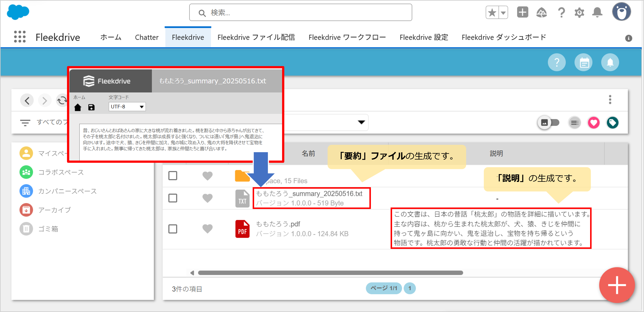Open the UTF-8 character code dropdown
Screen dimensions: 644x312
click(127, 106)
